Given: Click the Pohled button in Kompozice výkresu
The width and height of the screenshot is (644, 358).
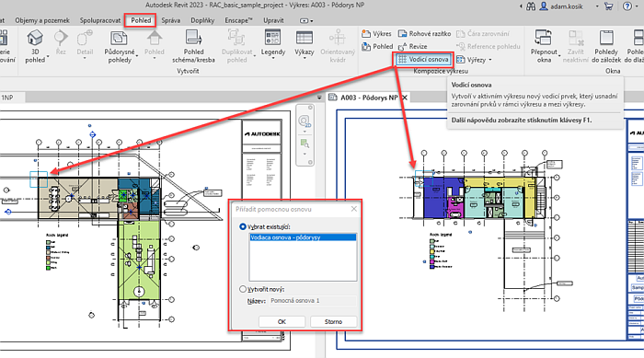Looking at the screenshot, I should pyautogui.click(x=377, y=46).
